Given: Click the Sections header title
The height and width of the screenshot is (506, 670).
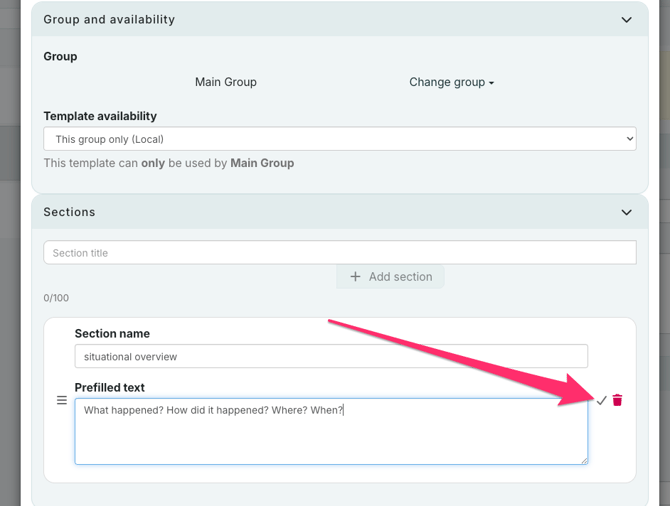Looking at the screenshot, I should [x=69, y=212].
